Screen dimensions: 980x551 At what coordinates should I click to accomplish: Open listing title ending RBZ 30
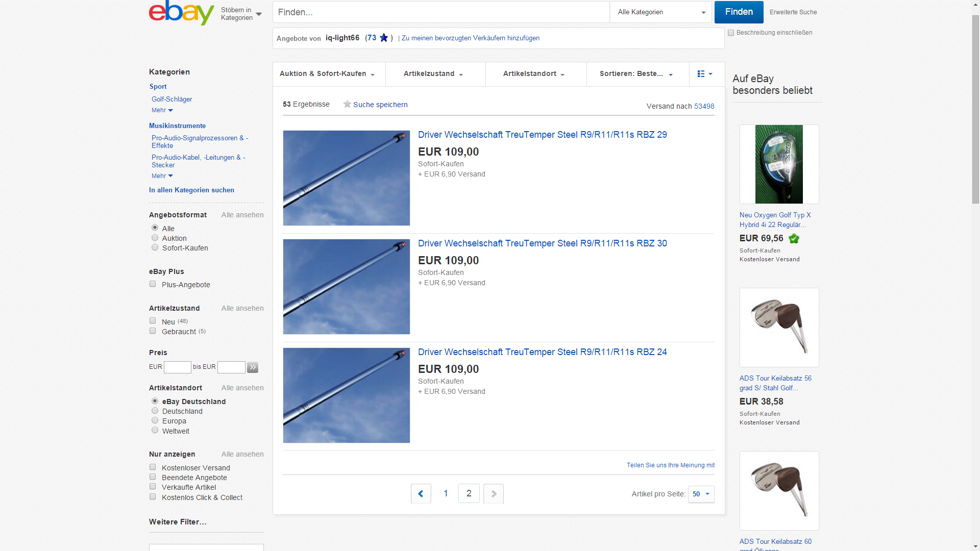pyautogui.click(x=543, y=243)
